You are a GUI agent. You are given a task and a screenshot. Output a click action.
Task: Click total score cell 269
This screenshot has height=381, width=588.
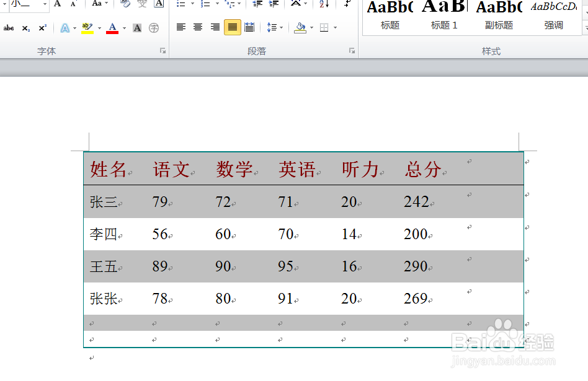(416, 299)
